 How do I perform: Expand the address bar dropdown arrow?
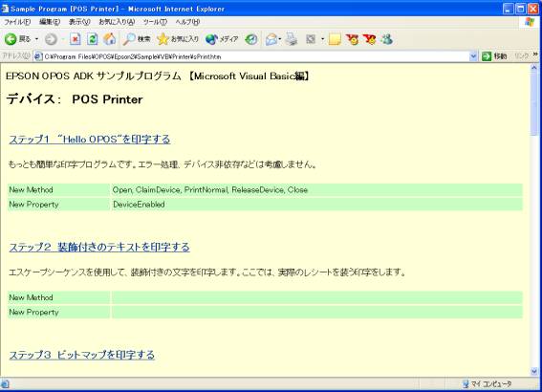point(473,56)
